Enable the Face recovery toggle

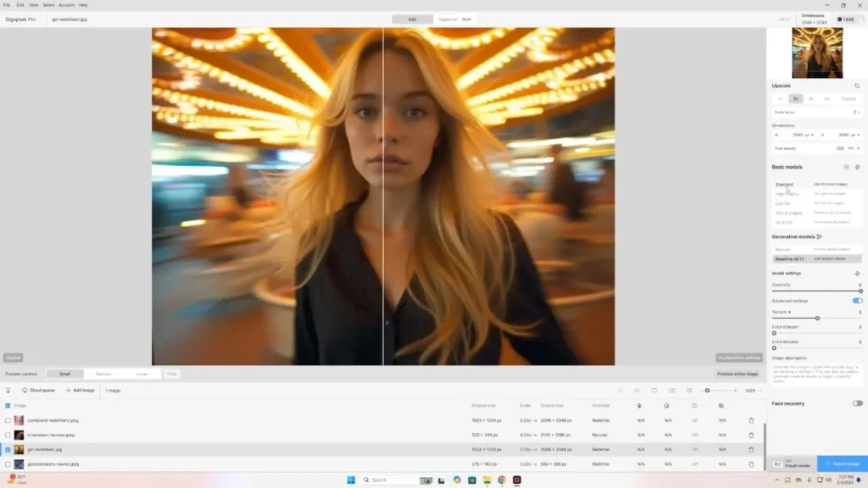(857, 403)
